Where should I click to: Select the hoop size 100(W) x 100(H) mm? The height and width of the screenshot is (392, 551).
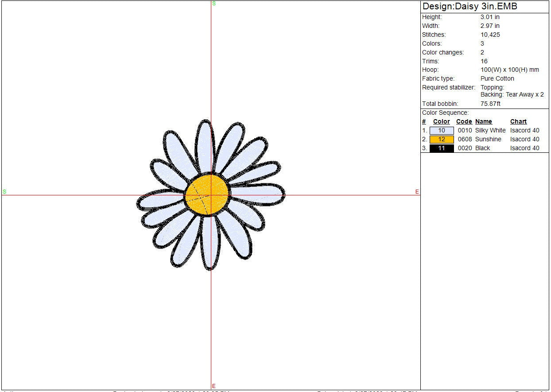point(509,70)
